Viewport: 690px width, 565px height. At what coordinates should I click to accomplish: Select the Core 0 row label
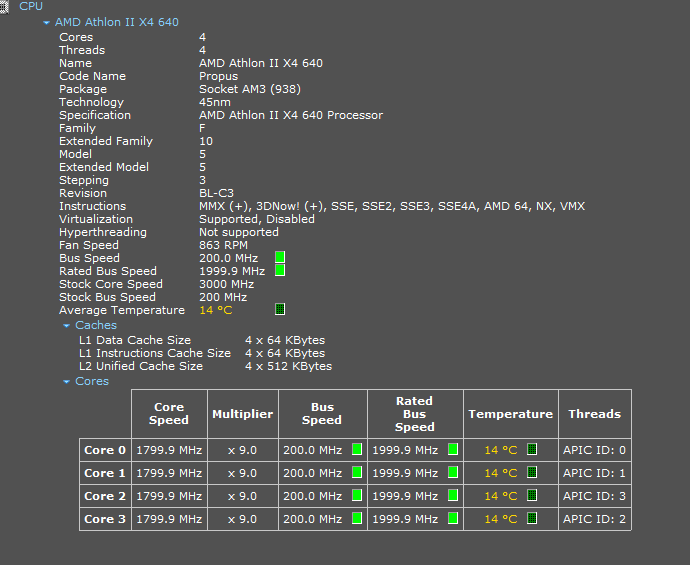(x=105, y=450)
